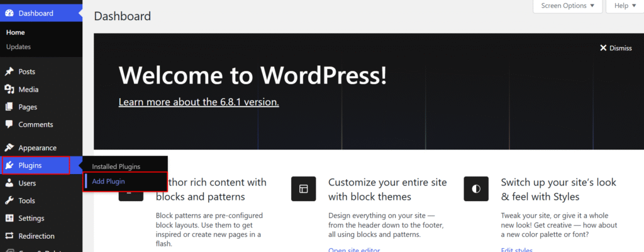644x252 pixels.
Task: Go to the Media menu
Action: pos(41,89)
